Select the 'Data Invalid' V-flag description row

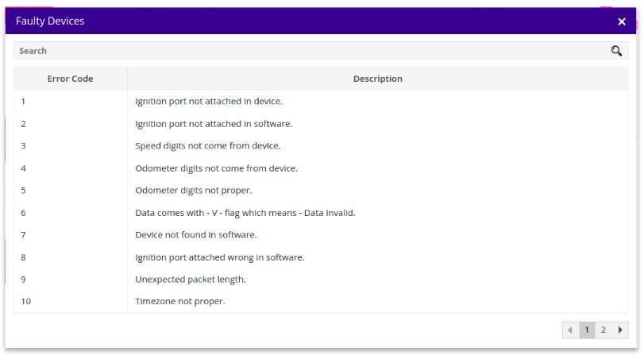pyautogui.click(x=245, y=213)
